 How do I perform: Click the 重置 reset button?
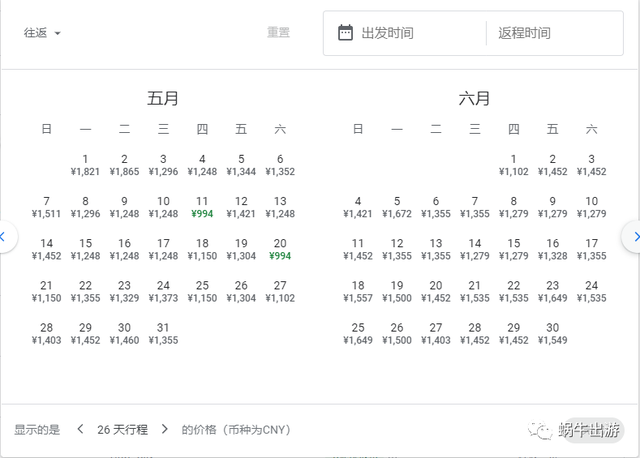pos(278,32)
